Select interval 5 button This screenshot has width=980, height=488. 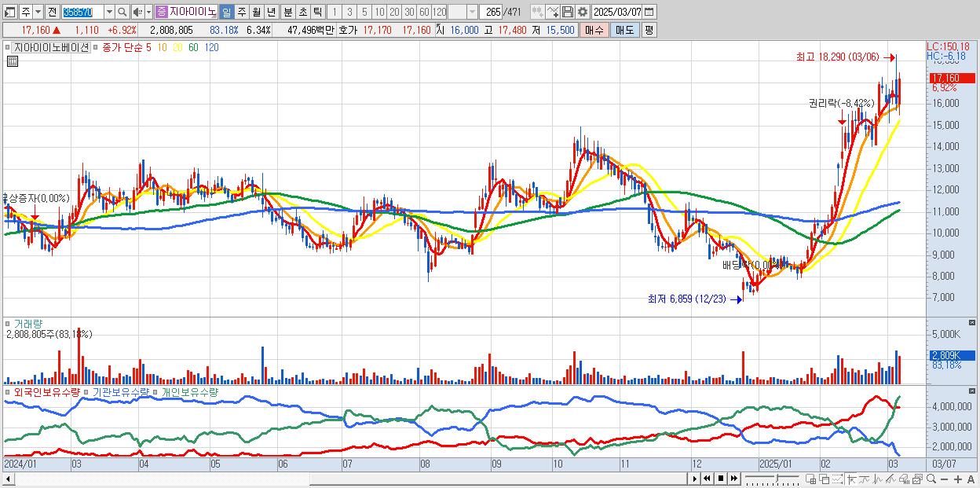pos(364,12)
